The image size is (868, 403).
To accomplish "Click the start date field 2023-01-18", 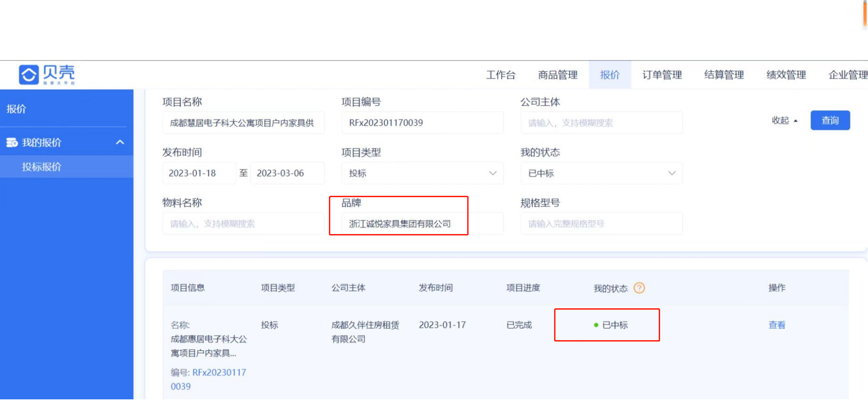I will pos(199,173).
